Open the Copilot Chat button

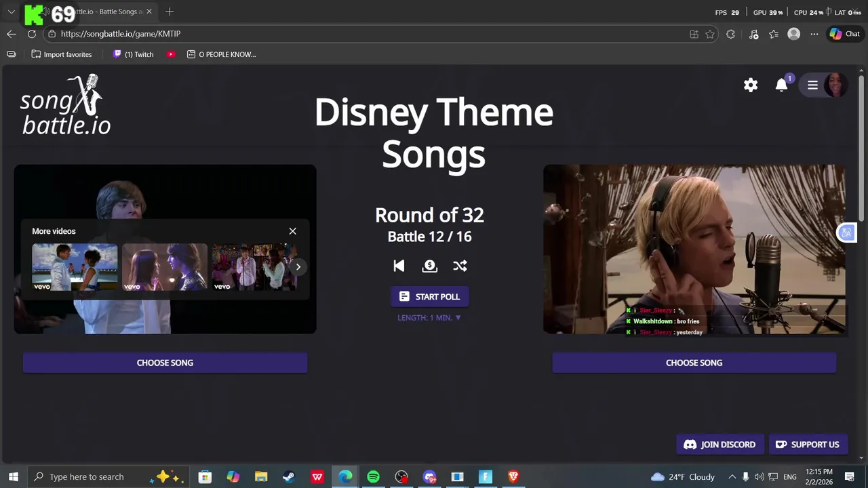(844, 34)
